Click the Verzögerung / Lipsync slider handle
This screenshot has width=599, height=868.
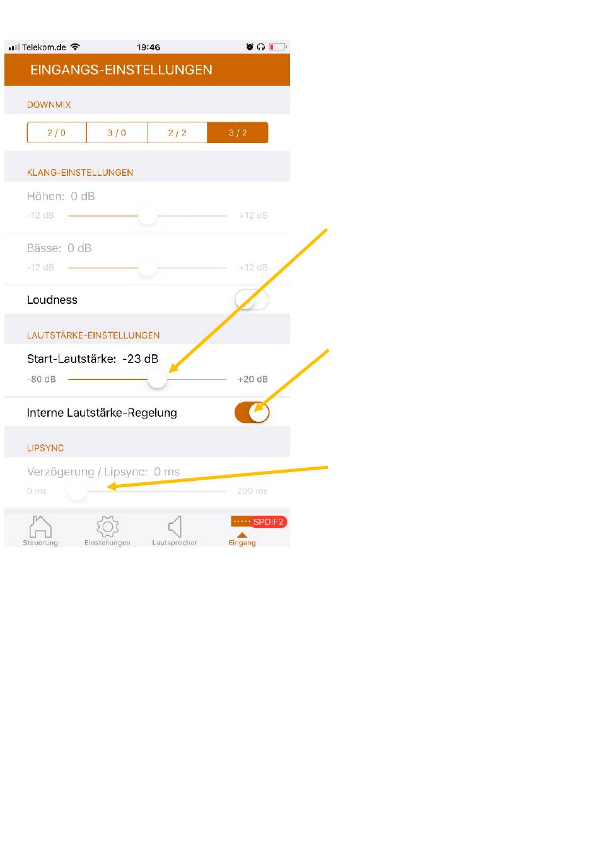pos(77,491)
